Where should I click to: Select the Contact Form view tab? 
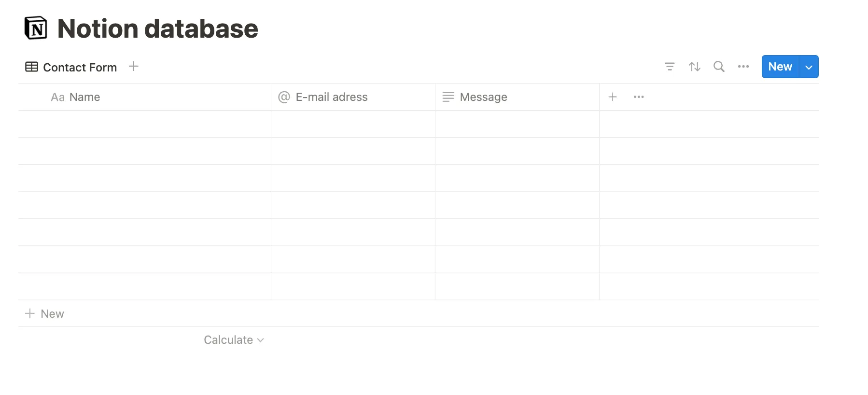(x=80, y=67)
